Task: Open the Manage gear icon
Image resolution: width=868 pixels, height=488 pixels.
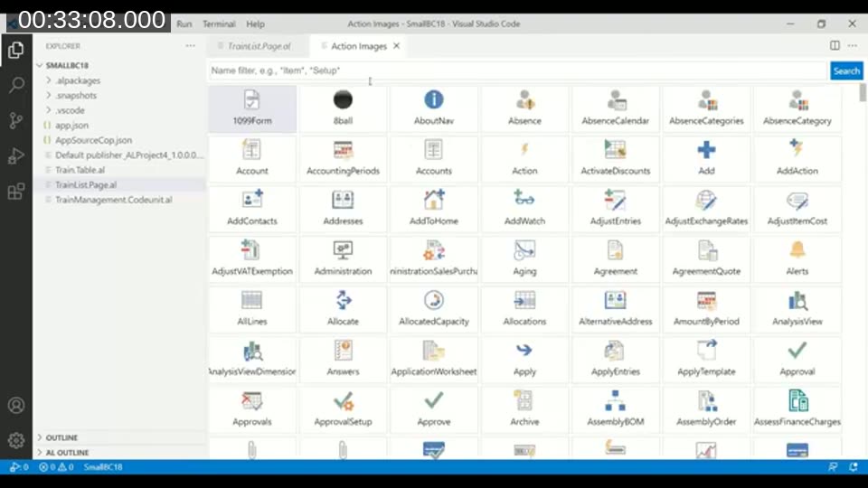Action: pyautogui.click(x=16, y=440)
